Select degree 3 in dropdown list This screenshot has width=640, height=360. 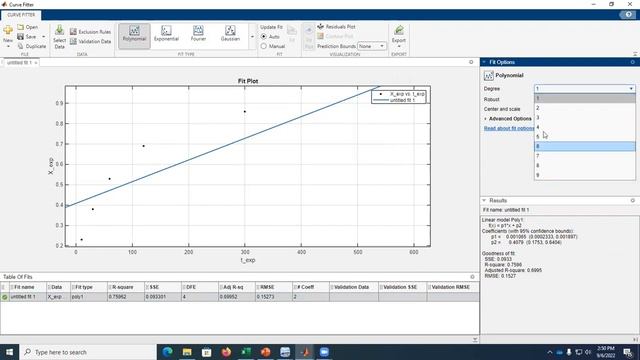[x=584, y=118]
